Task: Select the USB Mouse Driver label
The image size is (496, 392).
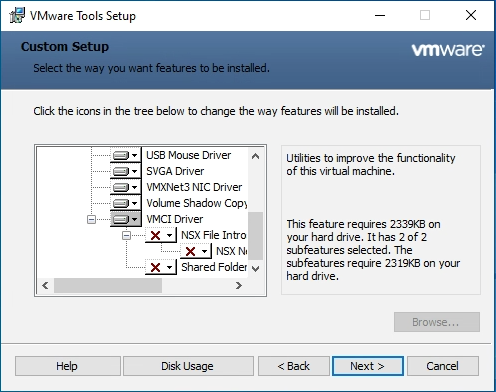Action: click(x=188, y=155)
